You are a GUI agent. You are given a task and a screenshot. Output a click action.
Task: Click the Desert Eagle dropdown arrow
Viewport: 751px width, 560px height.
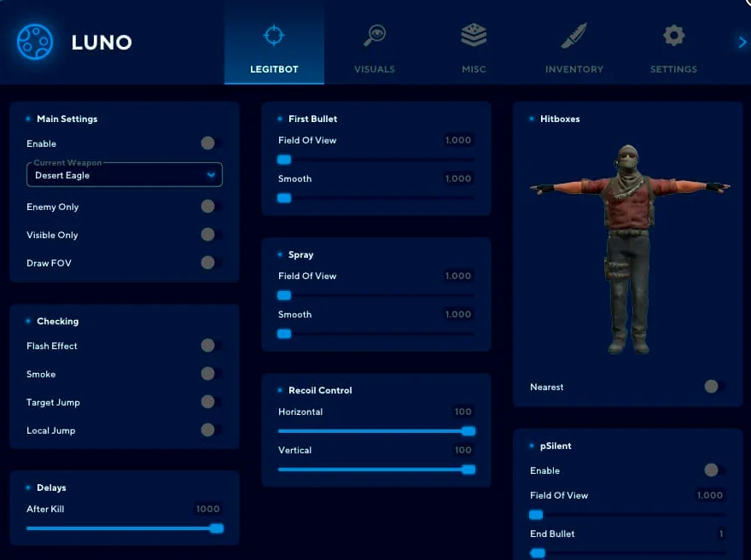(x=211, y=175)
